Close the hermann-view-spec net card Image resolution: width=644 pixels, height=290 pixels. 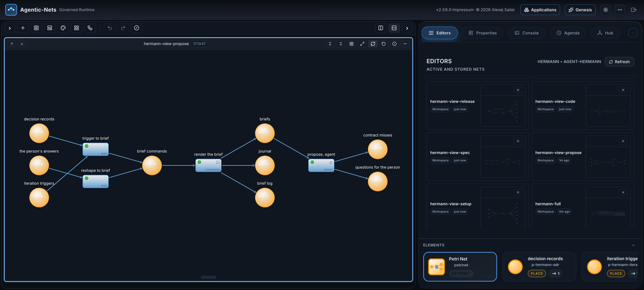[518, 141]
